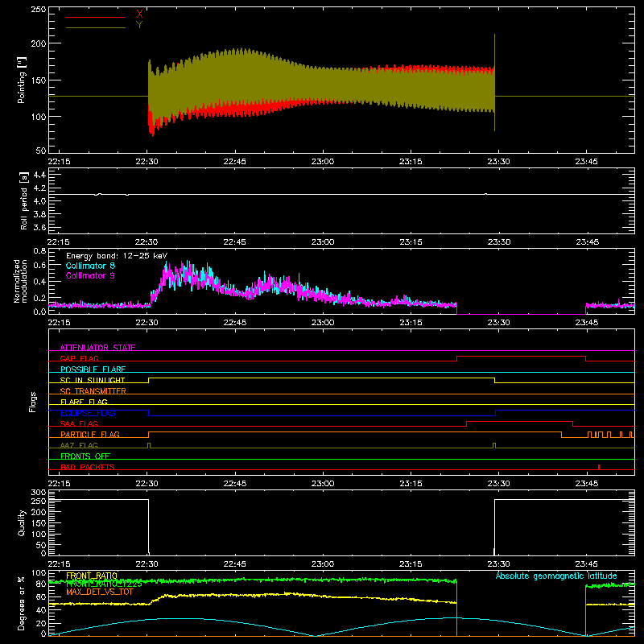This screenshot has height=644, width=644.
Task: Click the GAP_FLAG label
Action: [80, 358]
